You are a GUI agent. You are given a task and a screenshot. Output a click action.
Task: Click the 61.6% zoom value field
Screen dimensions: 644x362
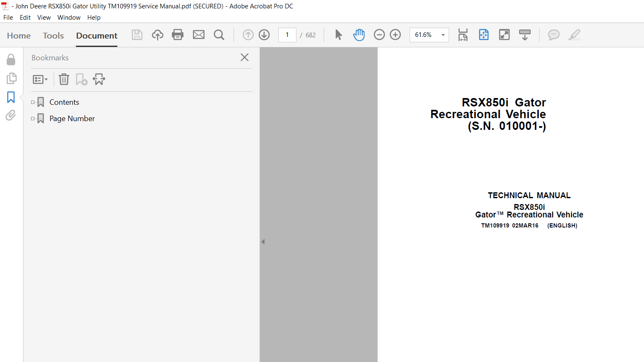pyautogui.click(x=423, y=35)
